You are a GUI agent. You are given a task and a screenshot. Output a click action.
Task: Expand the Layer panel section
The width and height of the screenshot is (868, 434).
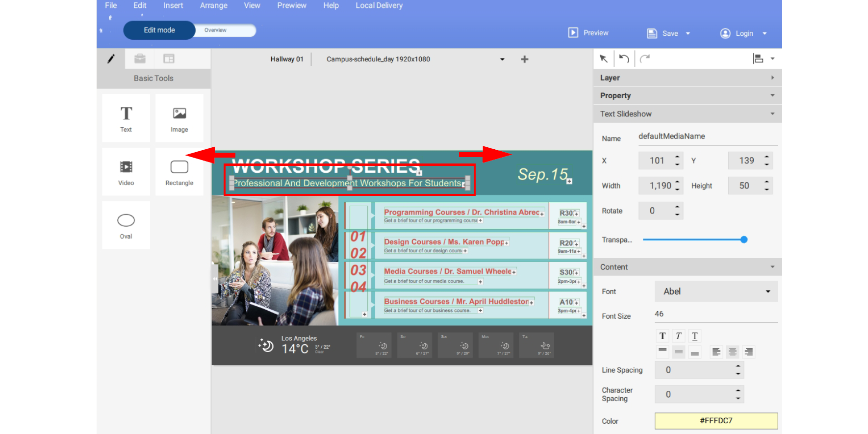[687, 78]
